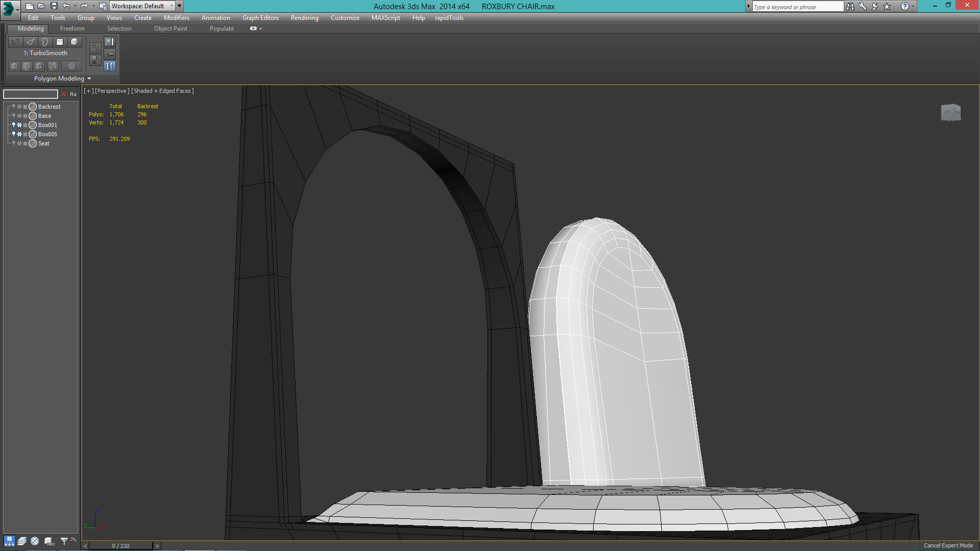Open the display filter funnel icon
The width and height of the screenshot is (980, 551).
pyautogui.click(x=64, y=541)
